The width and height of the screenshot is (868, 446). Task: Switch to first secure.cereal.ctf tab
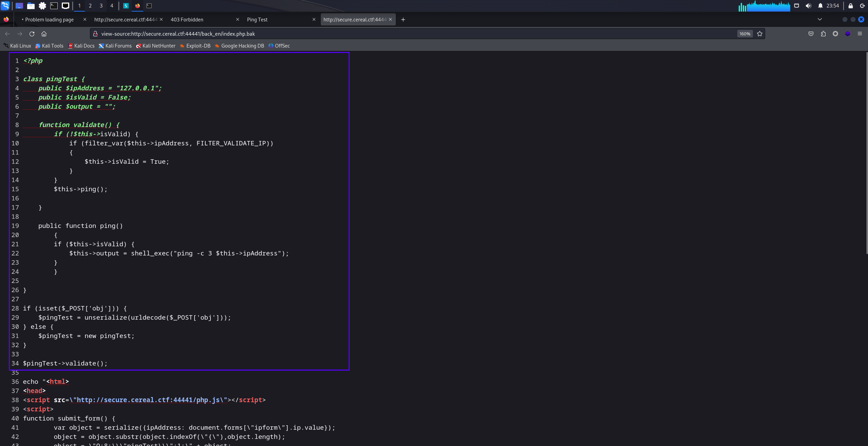[x=126, y=20]
